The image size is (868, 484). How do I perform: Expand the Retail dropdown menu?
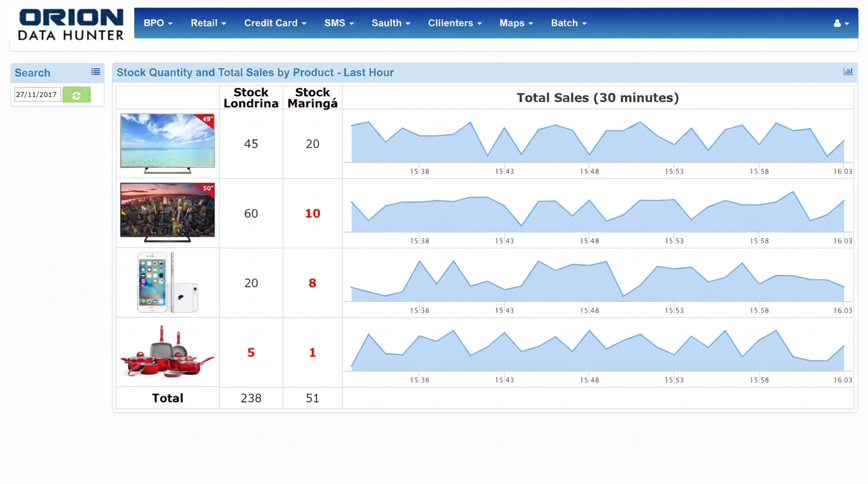tap(208, 23)
